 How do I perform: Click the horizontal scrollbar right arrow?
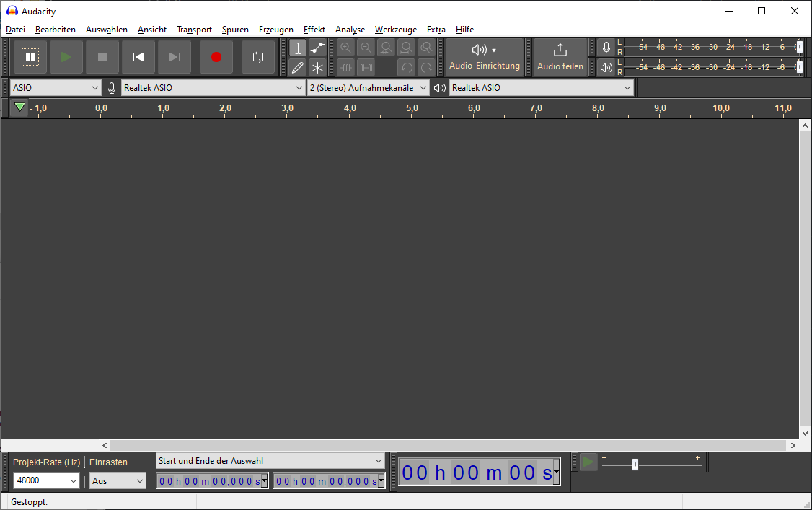point(793,445)
